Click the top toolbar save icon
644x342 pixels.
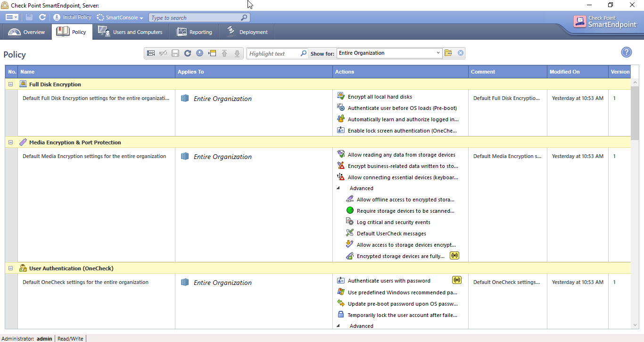pyautogui.click(x=29, y=17)
